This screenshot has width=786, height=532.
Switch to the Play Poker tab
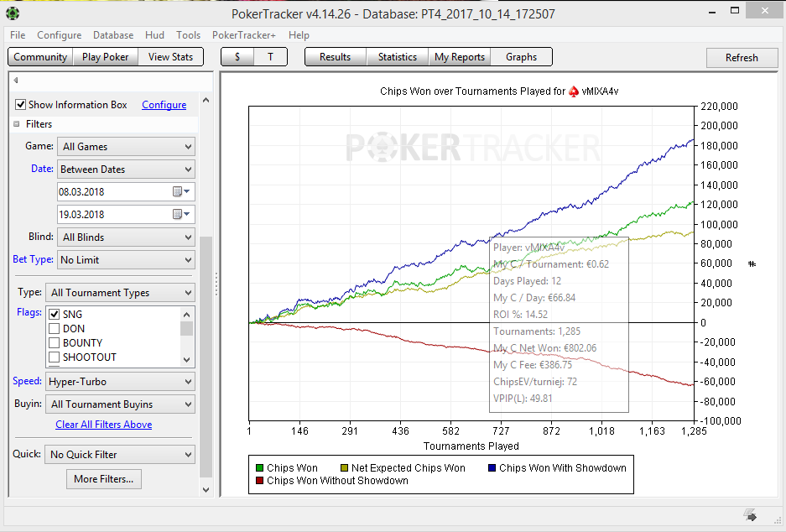[x=105, y=57]
